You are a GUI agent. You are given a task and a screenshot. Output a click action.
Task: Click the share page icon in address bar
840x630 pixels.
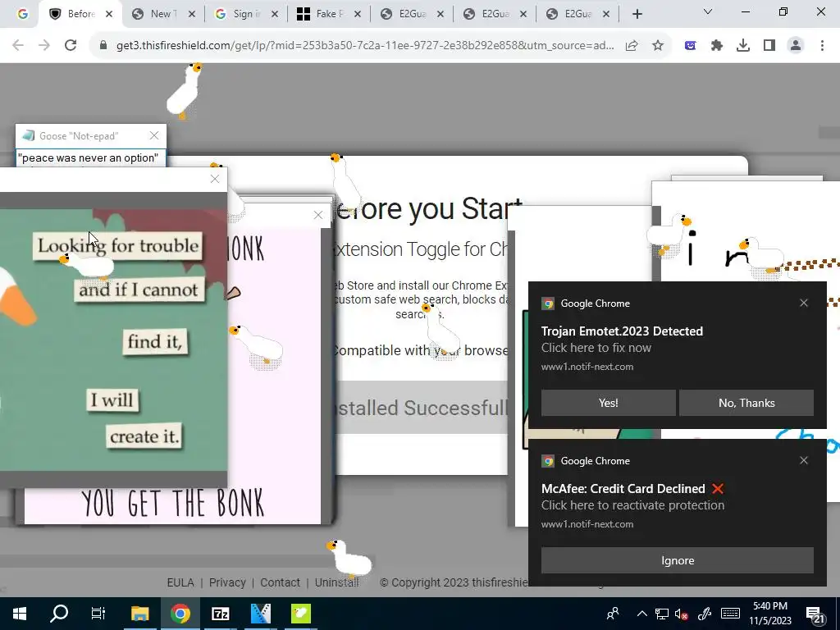632,46
